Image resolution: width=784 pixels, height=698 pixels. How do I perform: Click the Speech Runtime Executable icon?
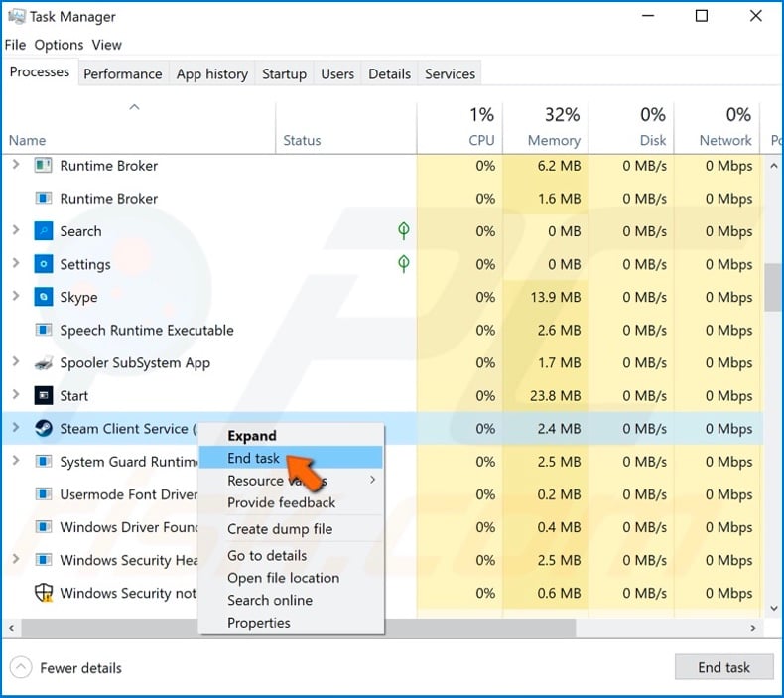pos(44,330)
